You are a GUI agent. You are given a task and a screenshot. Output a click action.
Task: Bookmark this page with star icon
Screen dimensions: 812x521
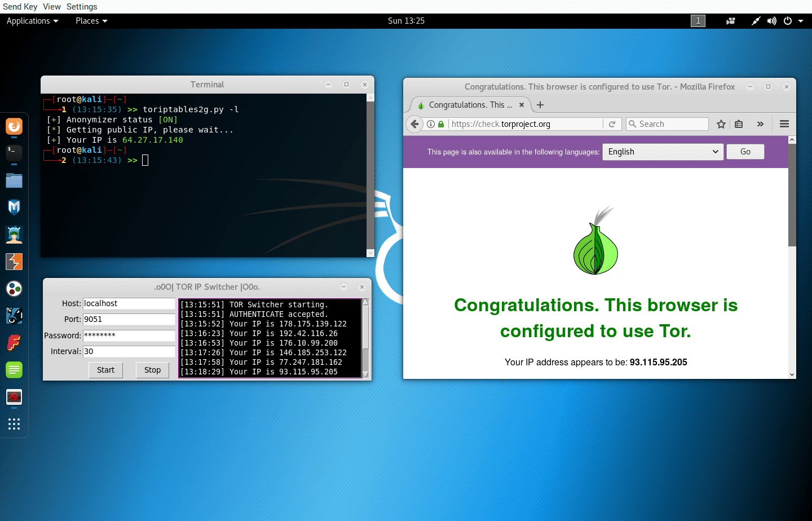pos(721,124)
